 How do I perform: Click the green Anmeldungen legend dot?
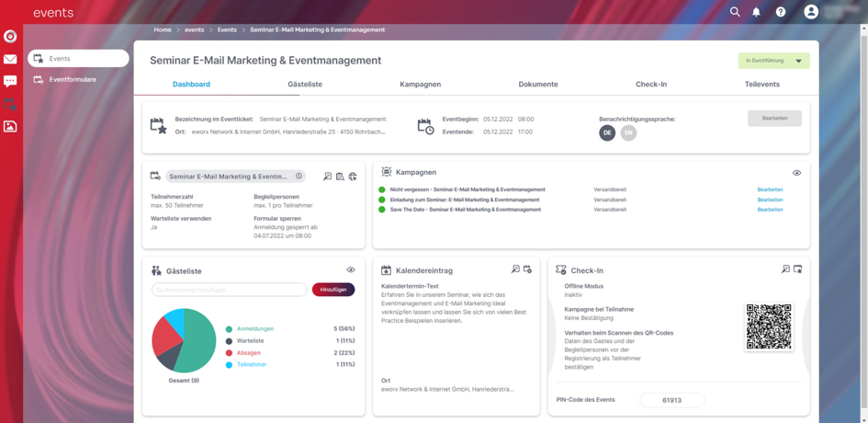point(229,329)
